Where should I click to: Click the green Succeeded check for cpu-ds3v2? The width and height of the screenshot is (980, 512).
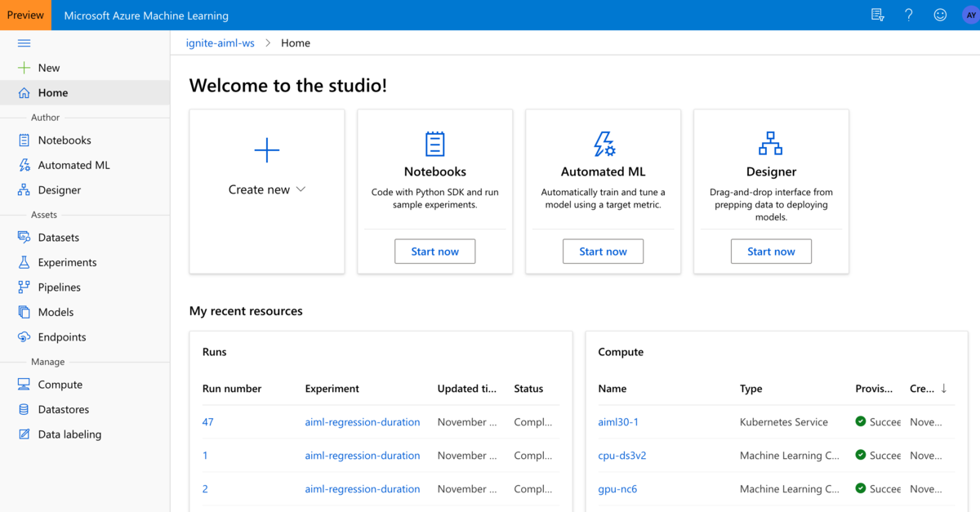click(860, 456)
